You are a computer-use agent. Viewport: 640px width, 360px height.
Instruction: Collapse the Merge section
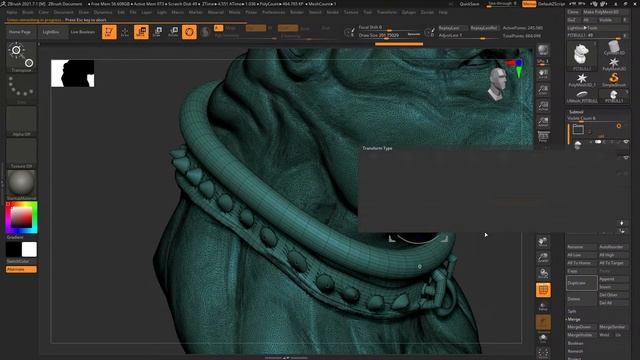(x=573, y=319)
